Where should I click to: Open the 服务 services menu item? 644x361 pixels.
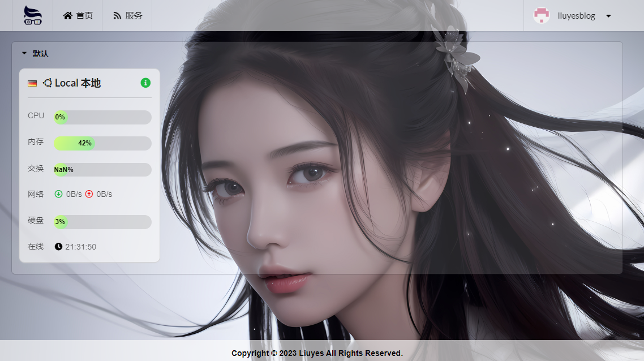point(127,16)
